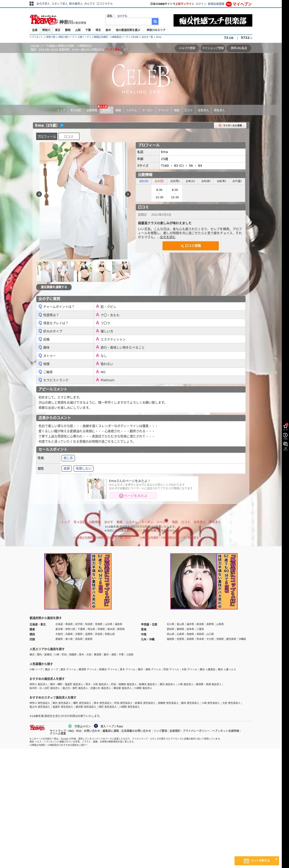Open the right advertisement banner image

[204, 581]
